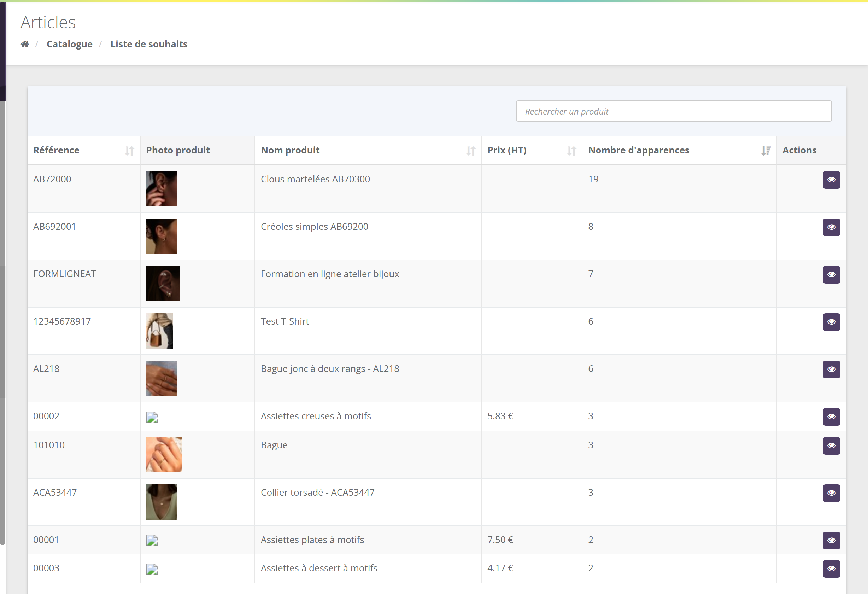View details of Clous martelées AB70300
868x594 pixels.
[831, 180]
